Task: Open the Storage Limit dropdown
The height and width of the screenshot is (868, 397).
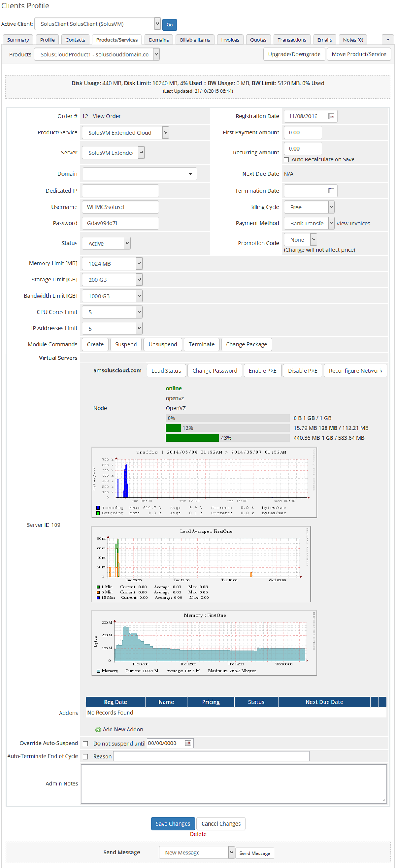Action: (112, 280)
